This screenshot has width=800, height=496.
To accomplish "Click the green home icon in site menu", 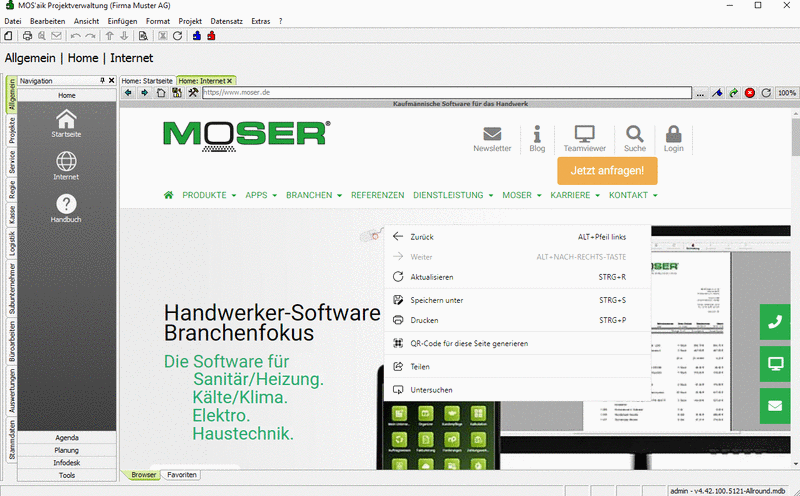I will click(x=169, y=195).
